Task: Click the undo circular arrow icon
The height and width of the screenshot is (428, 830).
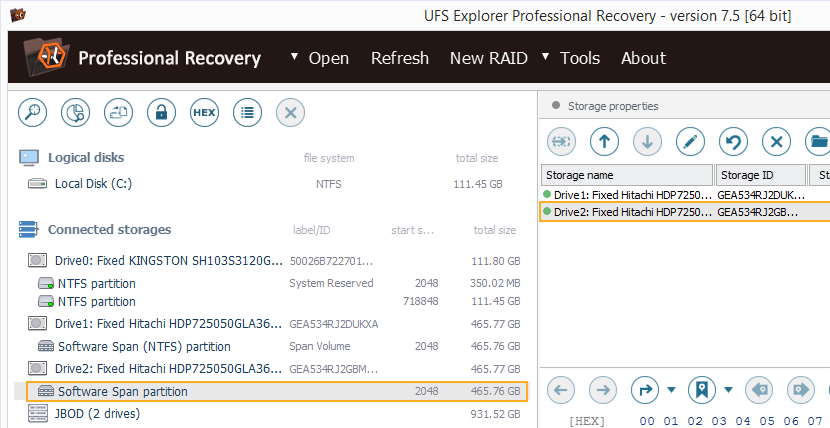Action: [733, 141]
